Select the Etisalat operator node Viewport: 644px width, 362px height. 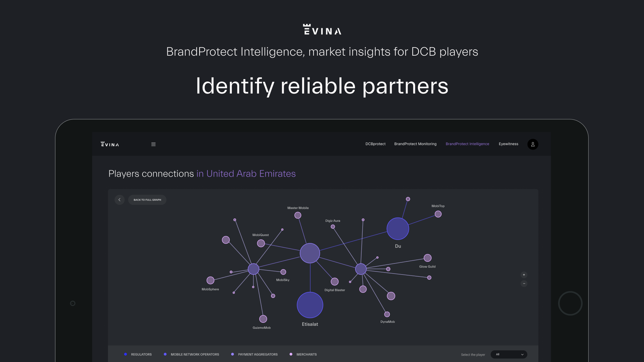pyautogui.click(x=310, y=305)
